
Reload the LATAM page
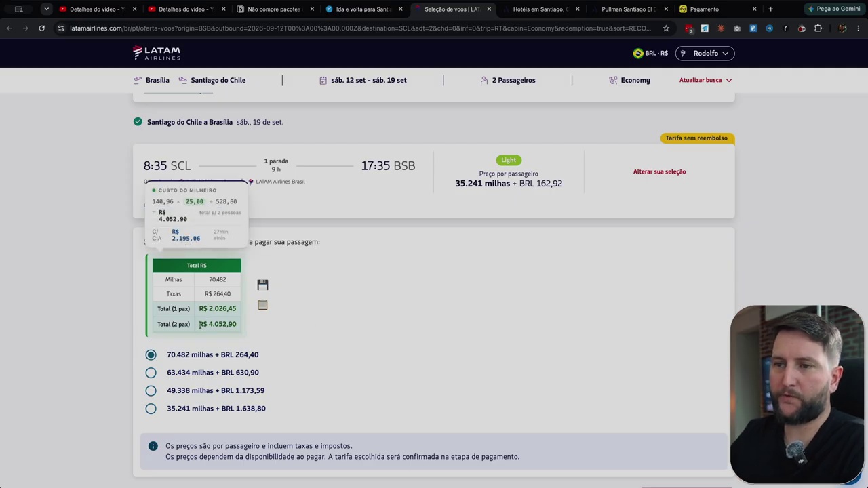point(41,28)
